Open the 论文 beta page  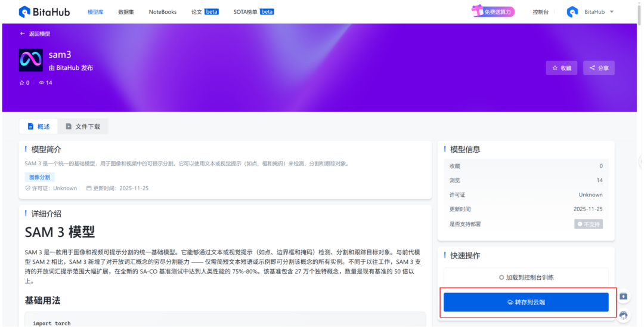[x=205, y=12]
